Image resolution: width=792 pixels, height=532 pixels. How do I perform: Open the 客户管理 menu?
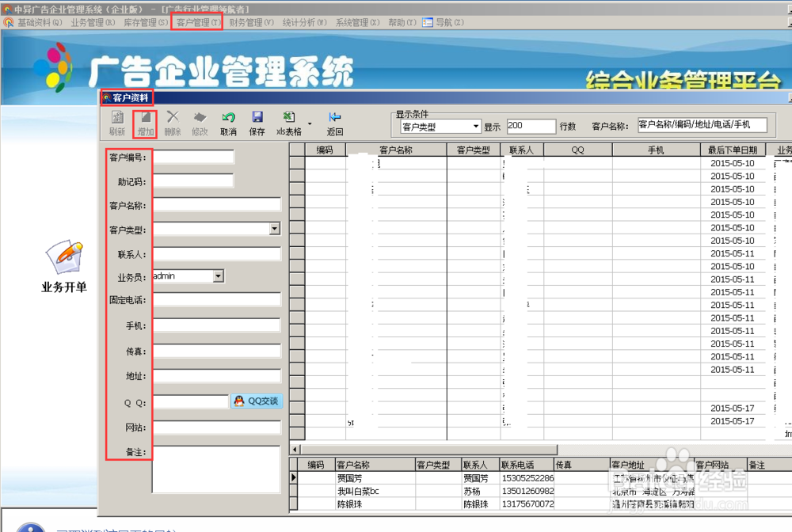coord(195,22)
